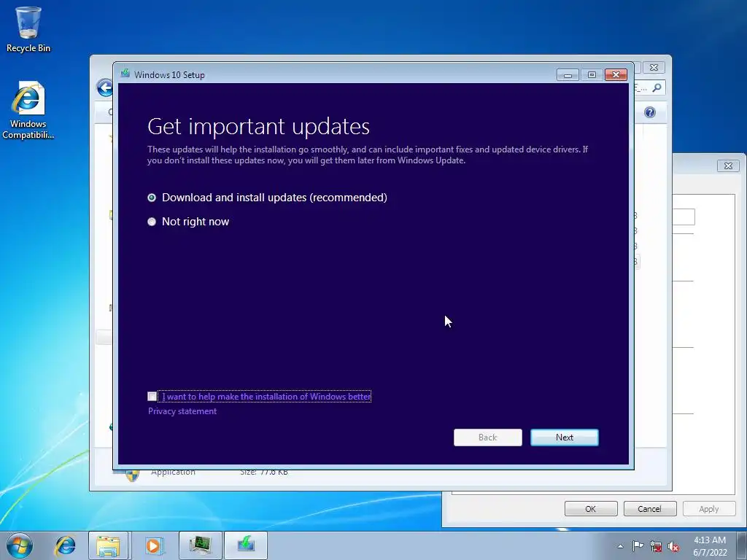This screenshot has width=747, height=560.
Task: Open the clock showing 4:13 AM
Action: [709, 546]
